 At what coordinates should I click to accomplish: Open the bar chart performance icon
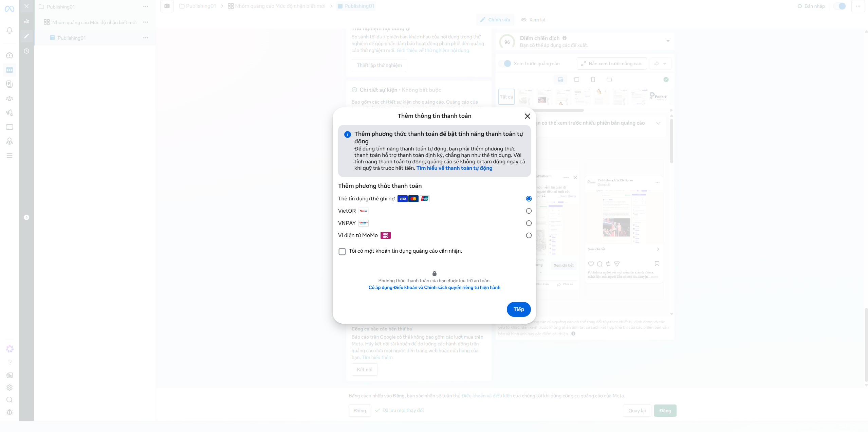(26, 21)
